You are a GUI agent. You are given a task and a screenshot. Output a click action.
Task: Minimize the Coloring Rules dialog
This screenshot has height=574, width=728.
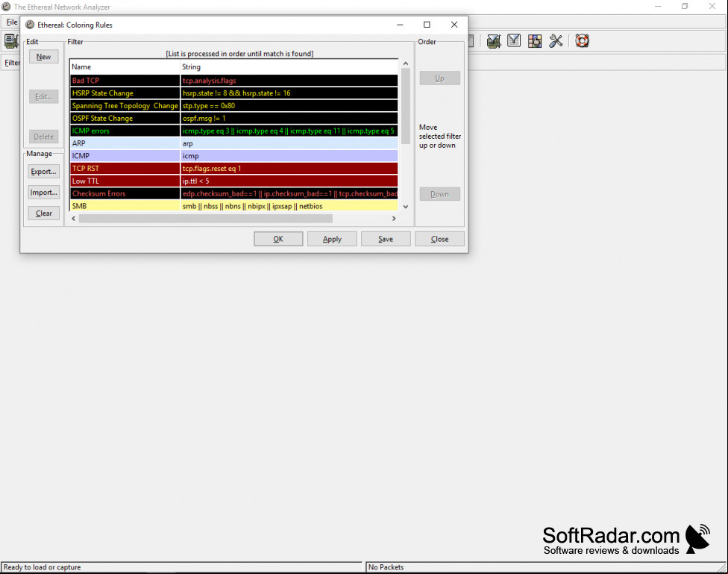[400, 25]
